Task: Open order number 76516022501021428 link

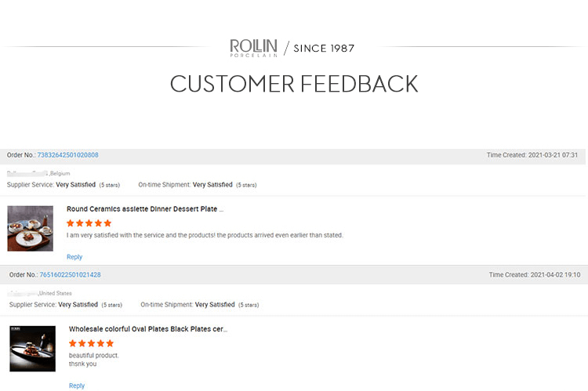Action: click(70, 275)
